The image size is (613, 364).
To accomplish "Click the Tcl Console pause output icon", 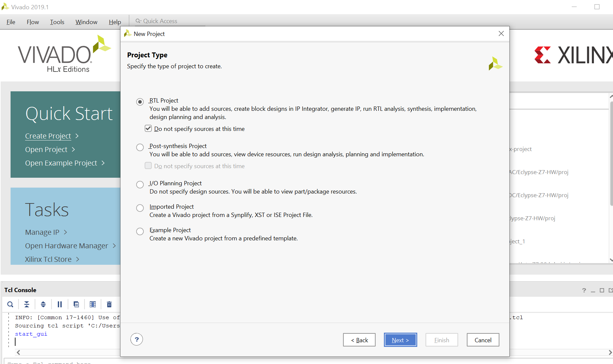I will coord(60,304).
